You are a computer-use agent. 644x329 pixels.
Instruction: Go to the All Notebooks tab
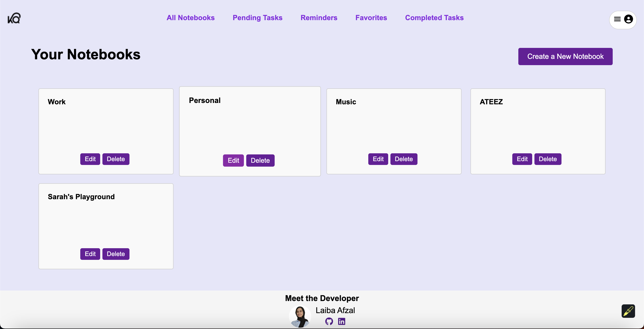[x=191, y=18]
